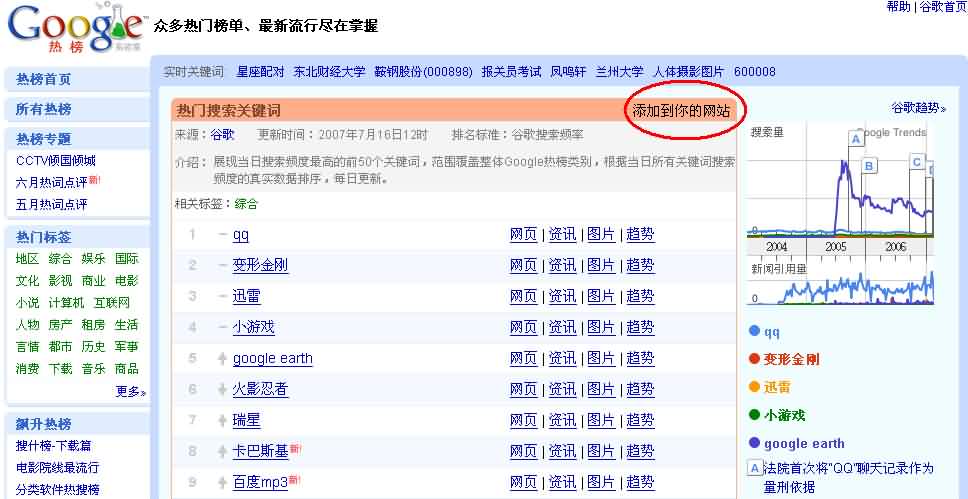968x499 pixels.
Task: Open the 热门标签 section header
Action: (x=43, y=237)
